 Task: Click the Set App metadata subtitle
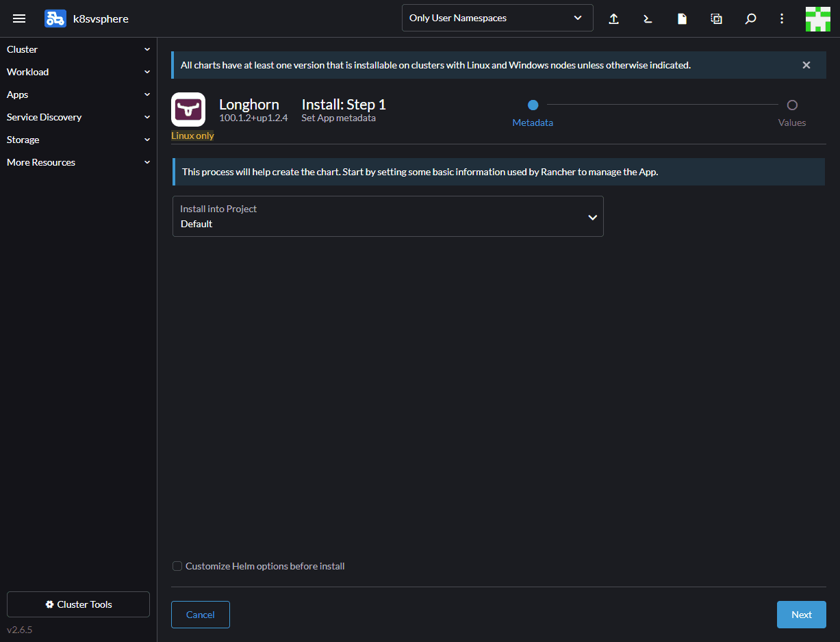338,118
